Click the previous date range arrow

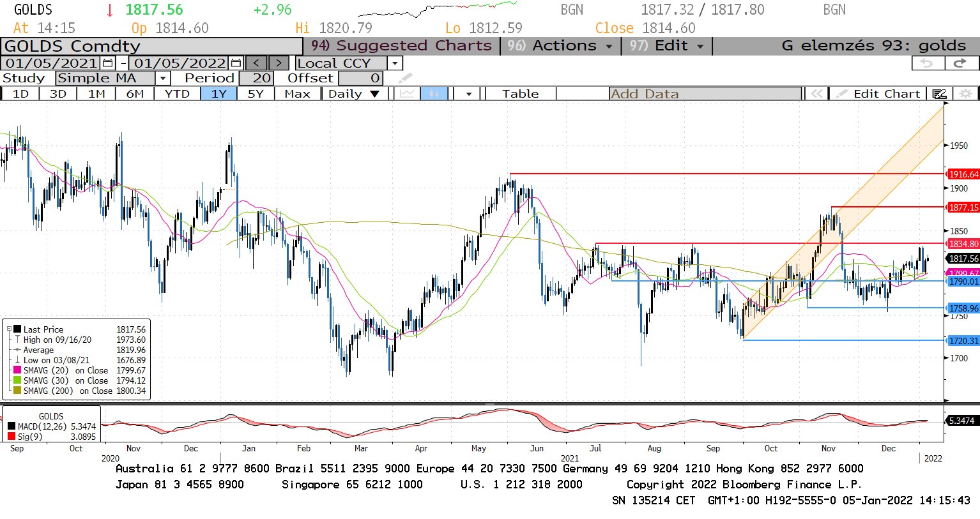click(257, 63)
